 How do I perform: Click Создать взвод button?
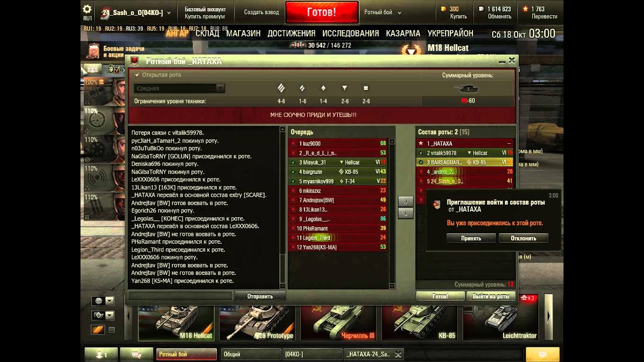(x=262, y=12)
